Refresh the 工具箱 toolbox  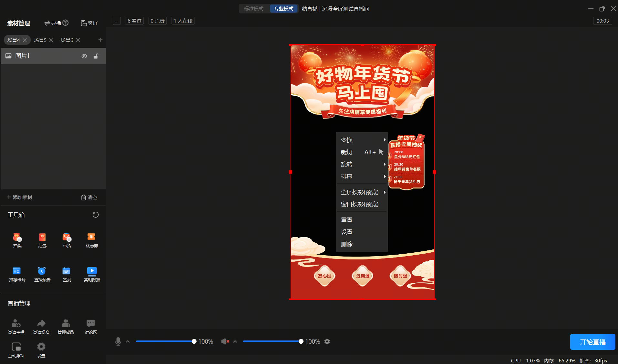click(96, 215)
